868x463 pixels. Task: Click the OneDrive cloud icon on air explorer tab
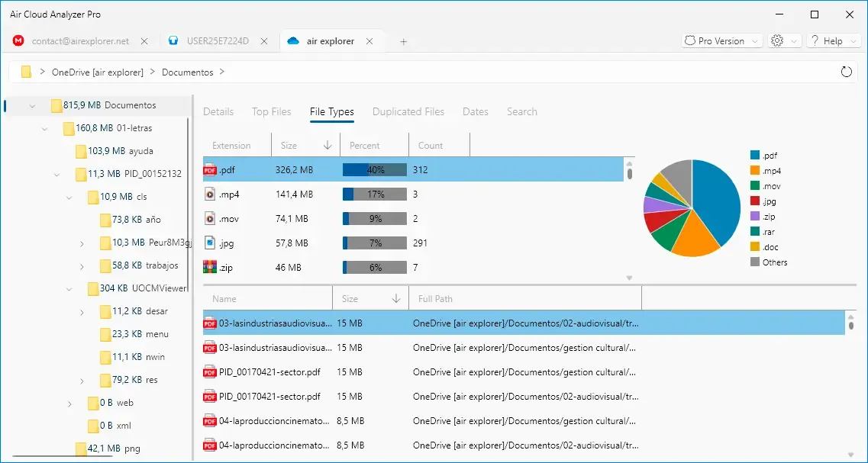pyautogui.click(x=293, y=41)
